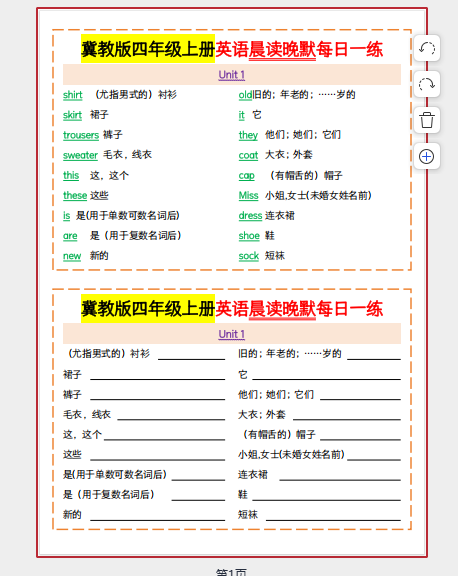The image size is (458, 576).
Task: Click the word 'cap'
Action: [246, 175]
